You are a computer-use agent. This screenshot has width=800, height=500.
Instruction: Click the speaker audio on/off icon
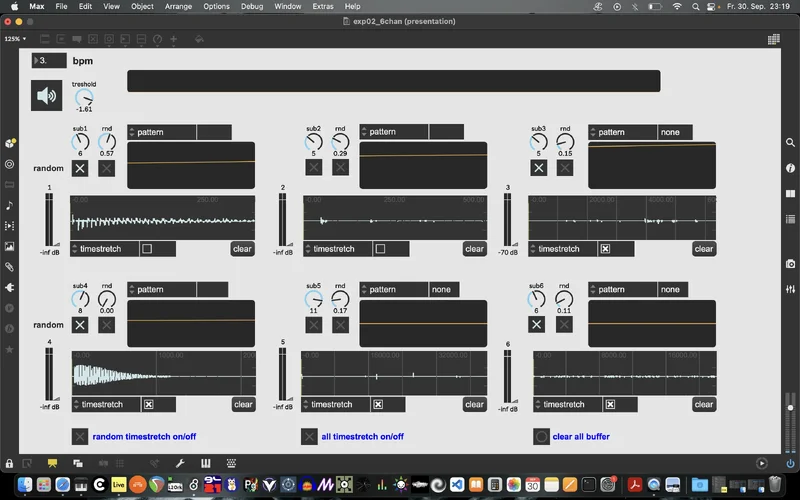46,96
